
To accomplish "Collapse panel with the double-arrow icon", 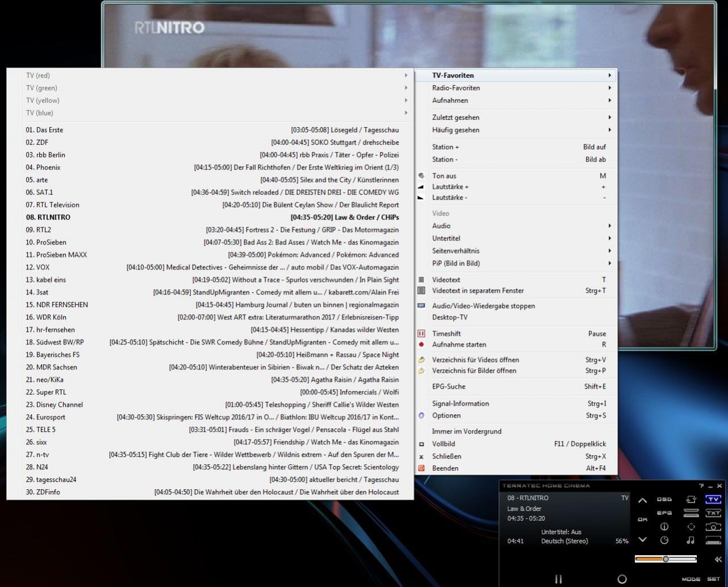I will [718, 559].
